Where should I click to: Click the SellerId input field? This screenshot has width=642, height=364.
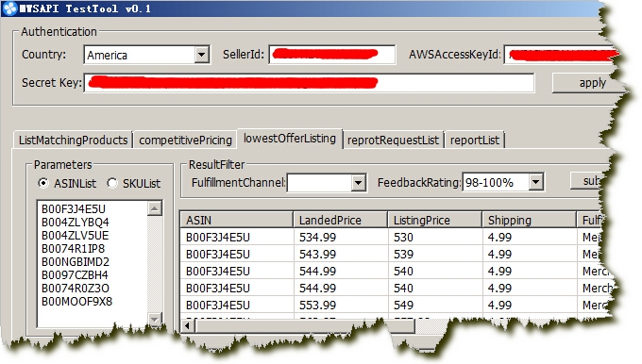(x=332, y=55)
